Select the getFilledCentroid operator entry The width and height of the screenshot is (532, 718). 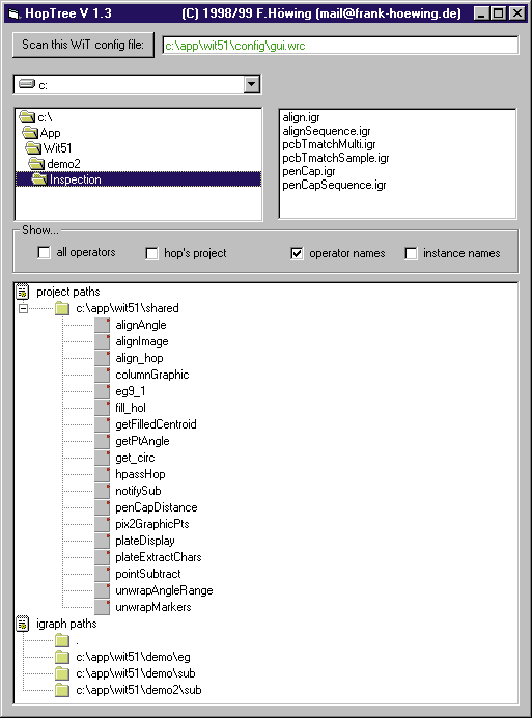156,424
